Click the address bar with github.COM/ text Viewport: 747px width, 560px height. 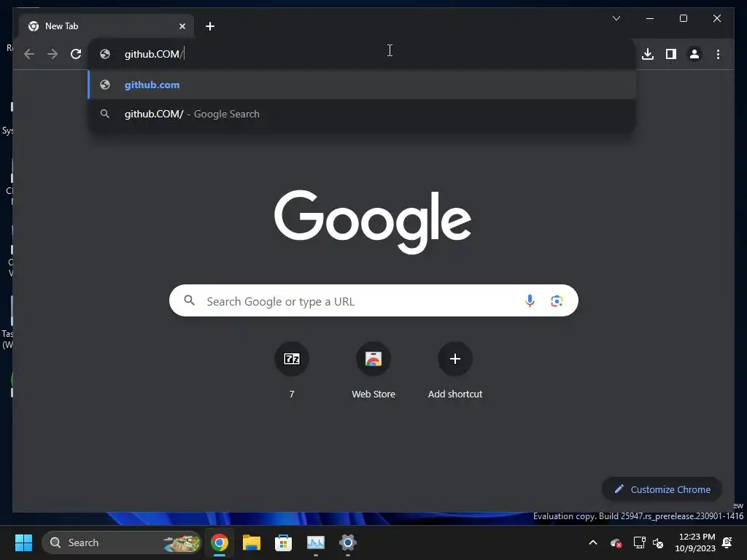pyautogui.click(x=362, y=54)
